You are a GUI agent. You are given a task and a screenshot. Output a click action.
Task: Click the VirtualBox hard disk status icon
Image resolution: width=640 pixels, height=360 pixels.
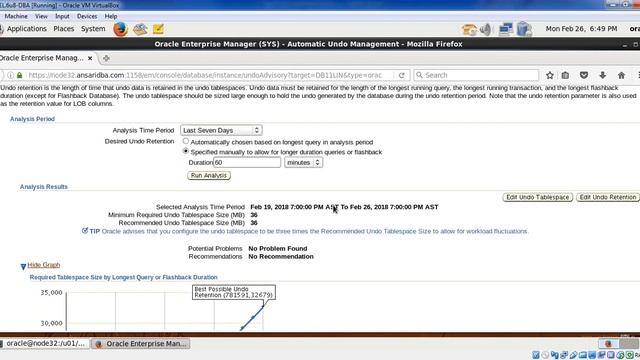[536, 355]
